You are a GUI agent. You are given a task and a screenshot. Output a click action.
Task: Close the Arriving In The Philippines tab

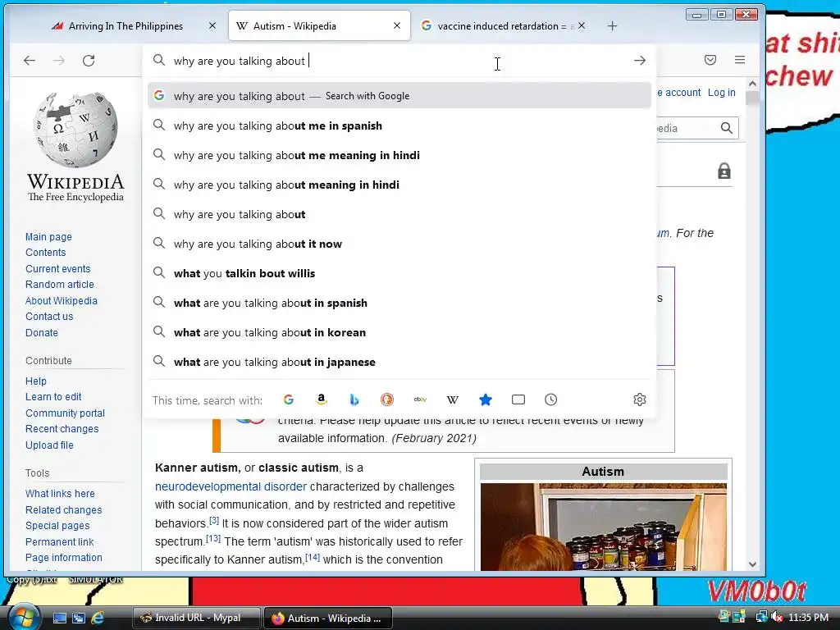tap(212, 25)
